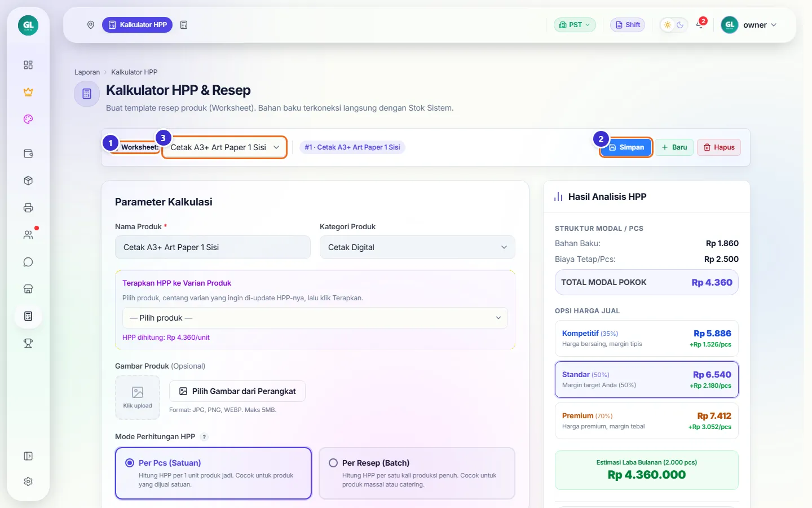
Task: Open the wallet icon in sidebar
Action: click(28, 154)
